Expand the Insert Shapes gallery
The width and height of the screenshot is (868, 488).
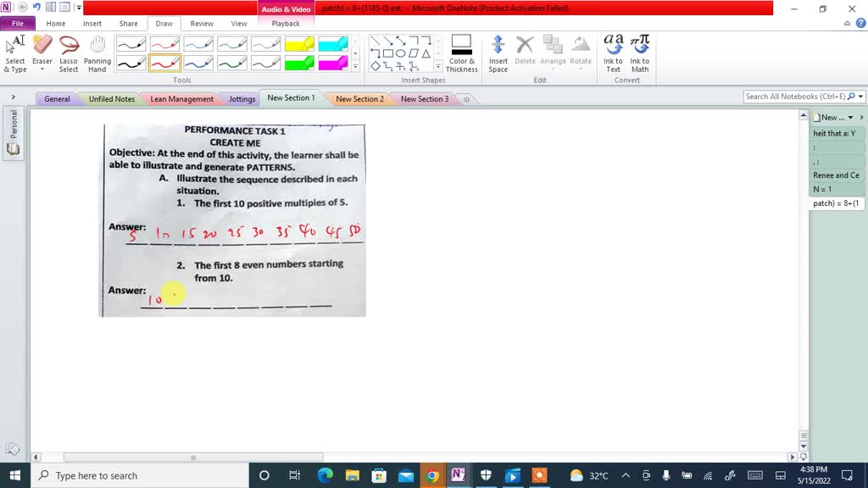click(x=437, y=68)
